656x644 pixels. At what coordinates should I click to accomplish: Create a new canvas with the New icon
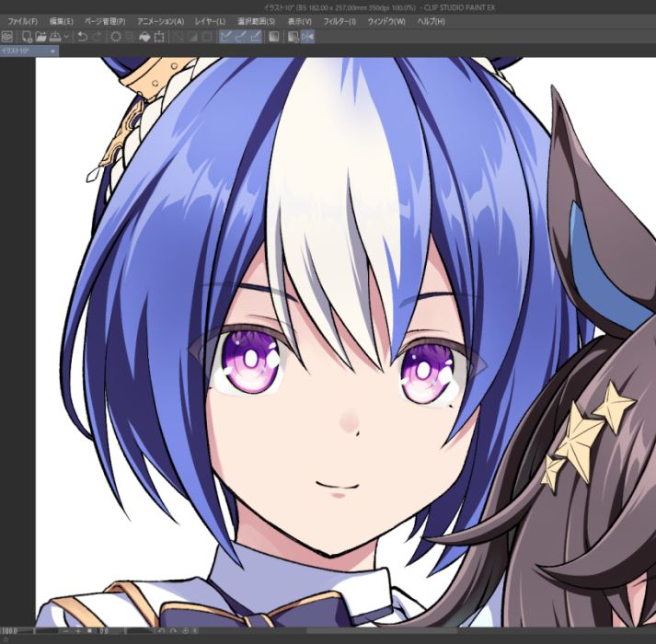pyautogui.click(x=27, y=37)
